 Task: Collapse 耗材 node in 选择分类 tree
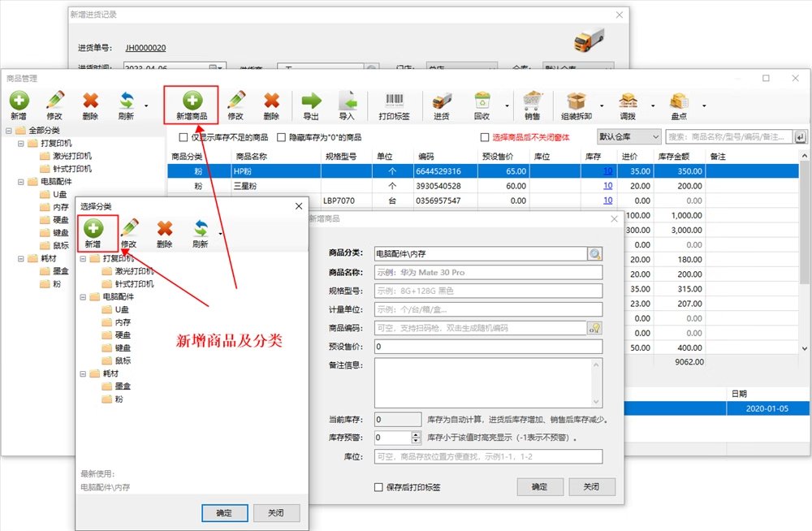83,373
